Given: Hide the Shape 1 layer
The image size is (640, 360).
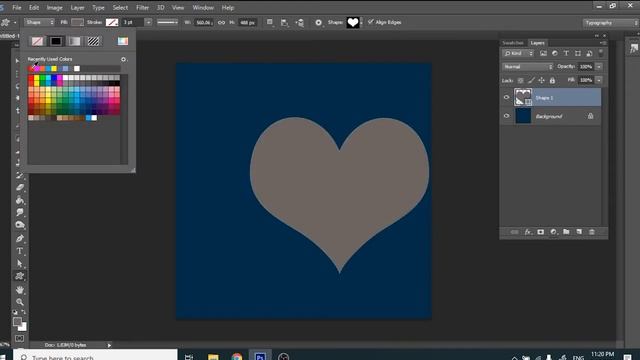Looking at the screenshot, I should point(507,98).
